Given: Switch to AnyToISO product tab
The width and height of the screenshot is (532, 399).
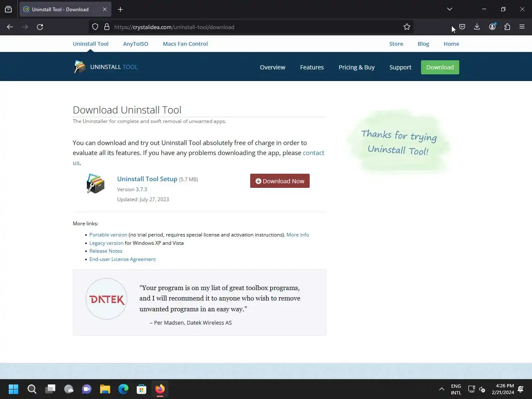Looking at the screenshot, I should click(x=135, y=44).
